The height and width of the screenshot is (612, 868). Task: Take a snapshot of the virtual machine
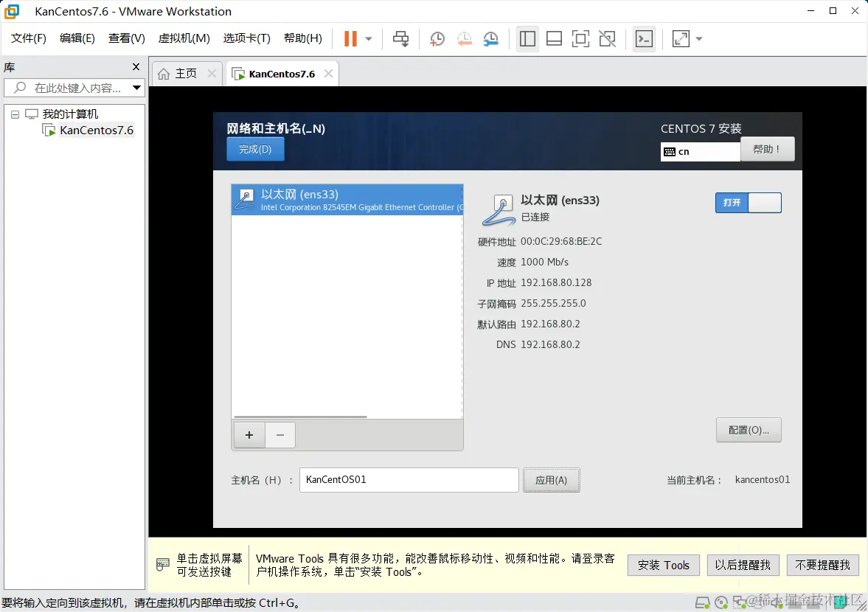coord(437,38)
